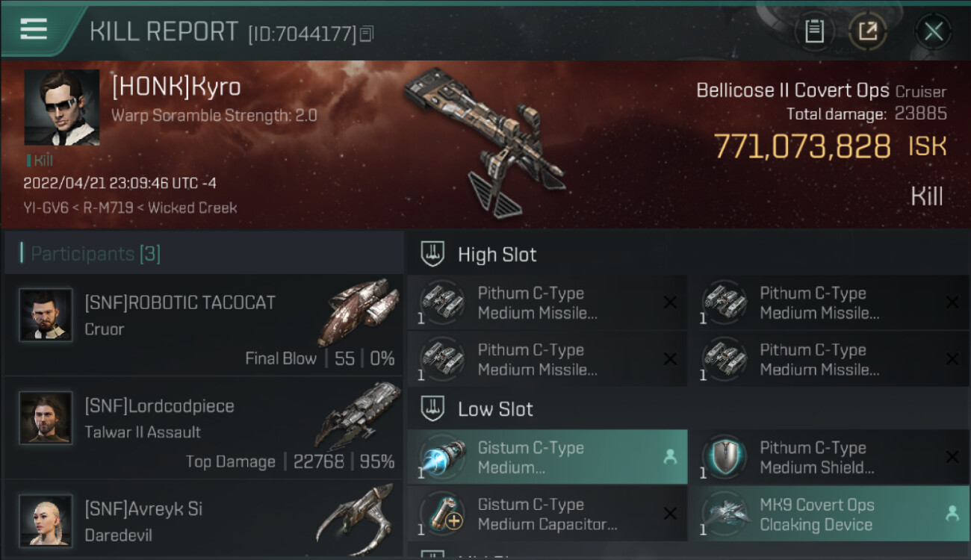Select Lordcodpiece participant entry
Viewport: 971px width, 560px height.
pos(203,428)
